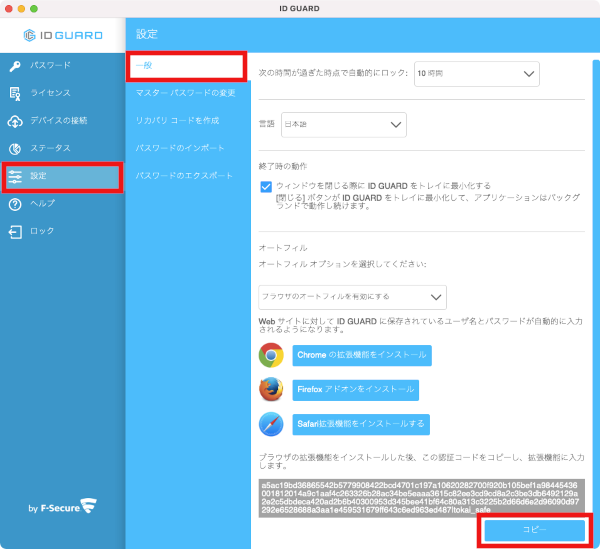
Task: Click the Chrome browser icon
Action: (x=271, y=355)
